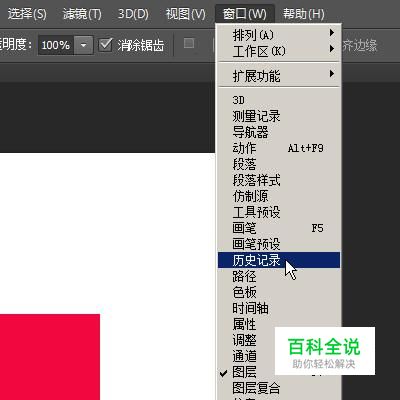The image size is (400, 400).
Task: Open the opacity 100% dropdown arrow
Action: [x=83, y=45]
